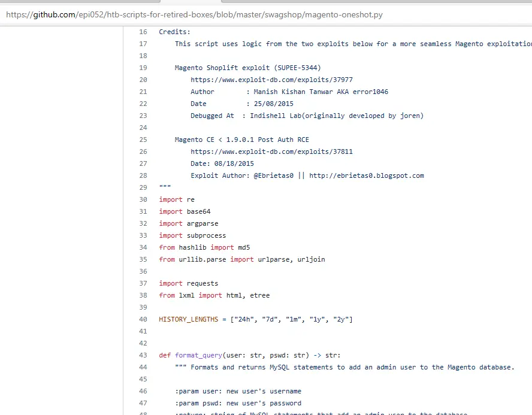Click the ebrietas0.blogspot.com URL text
The width and height of the screenshot is (532, 415).
367,175
